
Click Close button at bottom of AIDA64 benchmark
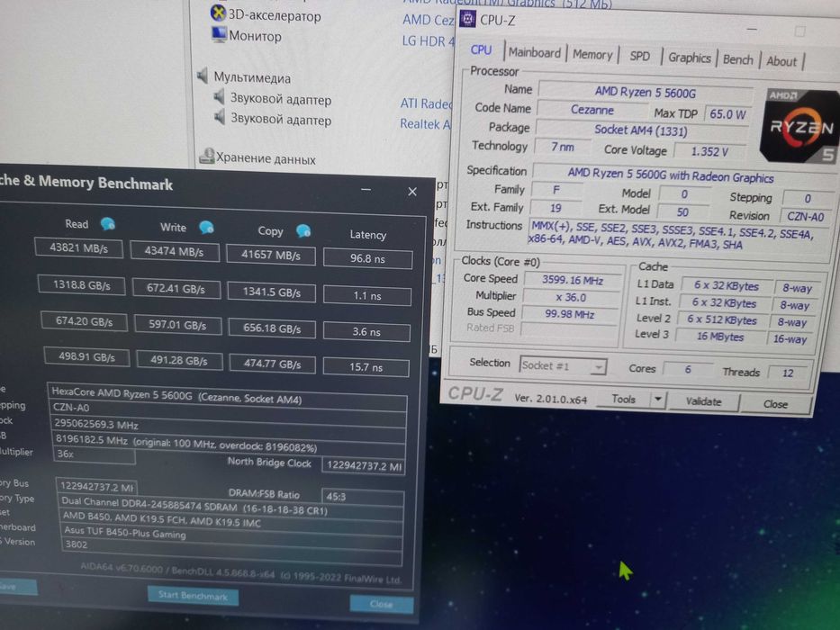click(x=381, y=604)
